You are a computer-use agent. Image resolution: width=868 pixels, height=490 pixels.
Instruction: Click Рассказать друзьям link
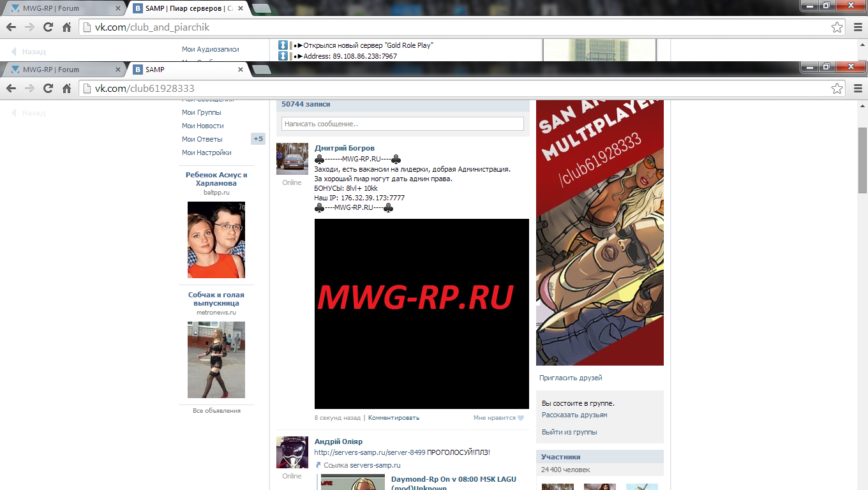574,415
